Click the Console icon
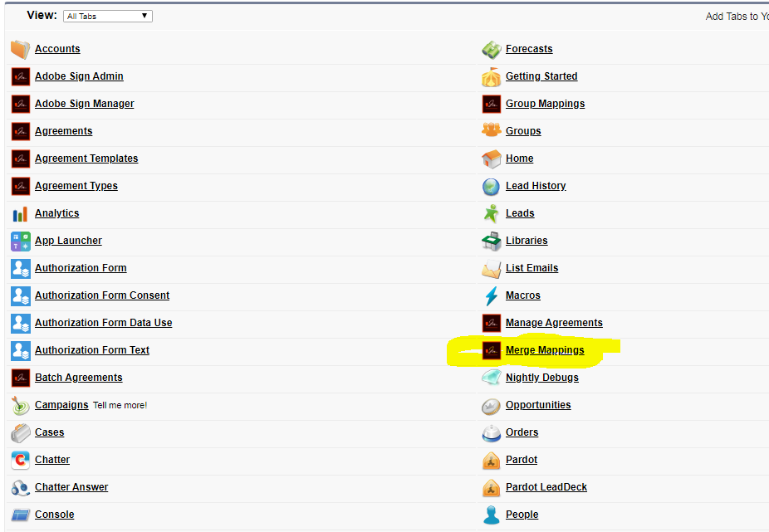Image resolution: width=769 pixels, height=532 pixels. [20, 515]
